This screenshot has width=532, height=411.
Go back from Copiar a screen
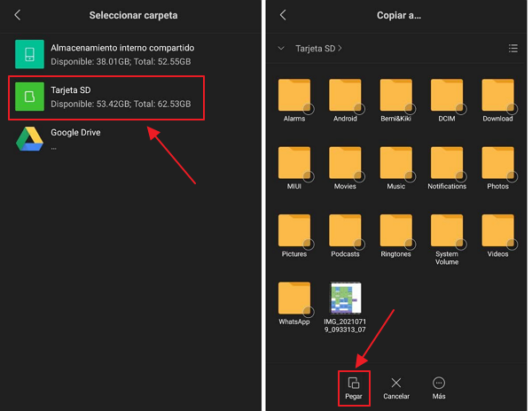283,15
